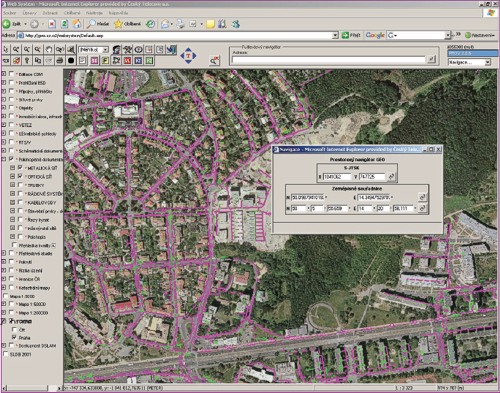
Task: Toggle the Objekty layer checkbox
Action: [12, 108]
